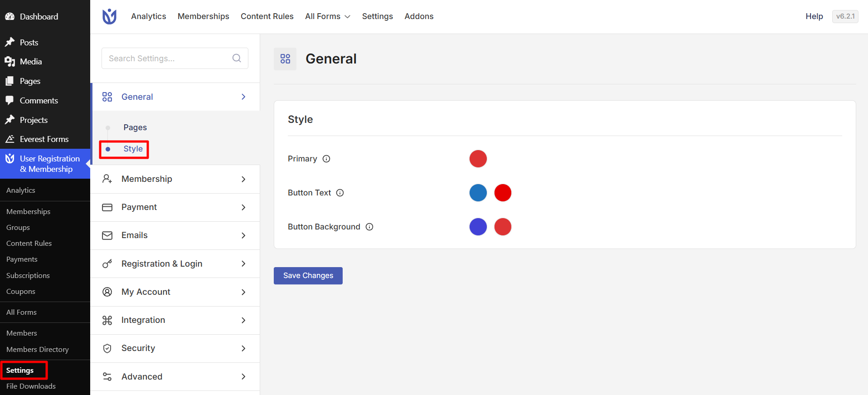Click the Pages icon in WordPress sidebar
868x395 pixels.
tap(10, 81)
